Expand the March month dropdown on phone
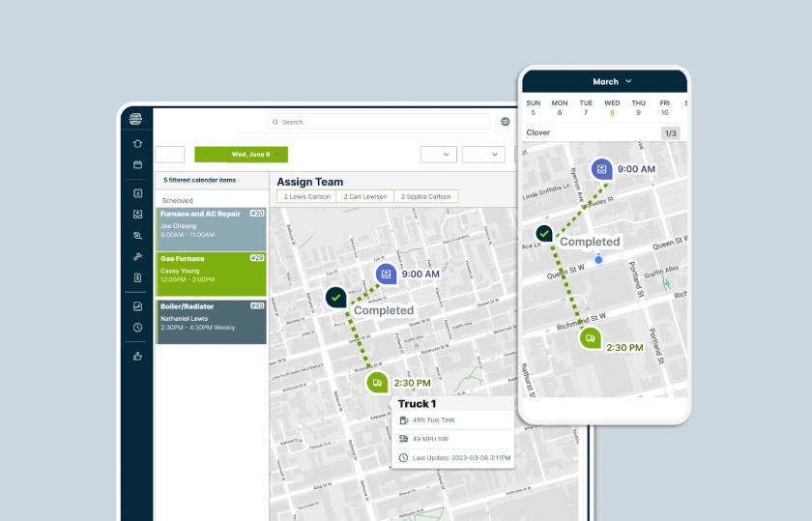This screenshot has width=812, height=521. (x=612, y=82)
